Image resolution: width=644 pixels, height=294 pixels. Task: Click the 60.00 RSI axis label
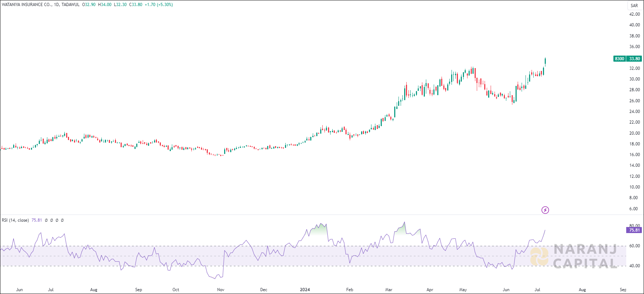[634, 246]
